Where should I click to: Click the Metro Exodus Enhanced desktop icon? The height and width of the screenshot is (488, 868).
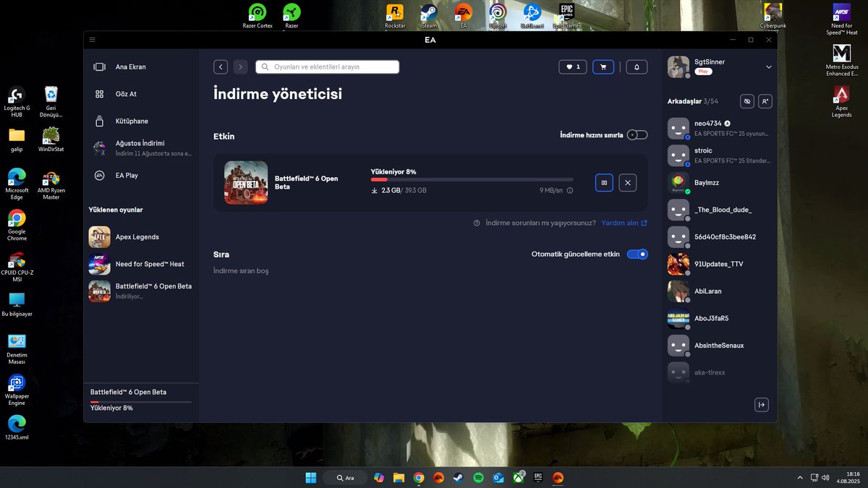pyautogui.click(x=842, y=60)
